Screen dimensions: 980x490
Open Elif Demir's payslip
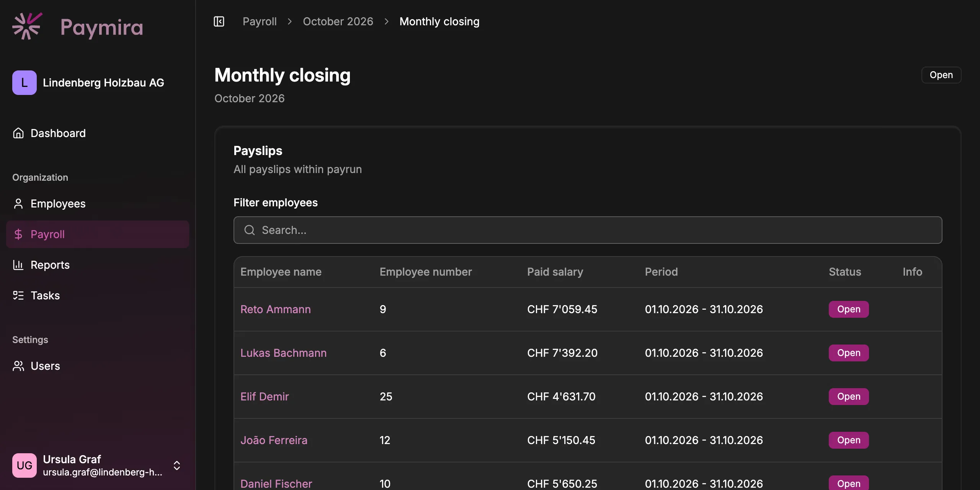tap(265, 397)
